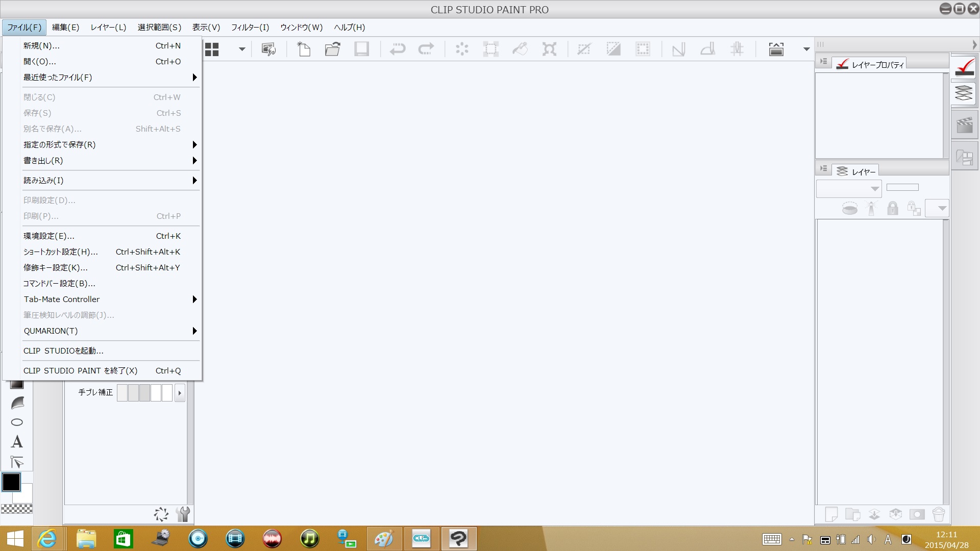980x551 pixels.
Task: Click the Open file folder toolbar icon
Action: [333, 49]
